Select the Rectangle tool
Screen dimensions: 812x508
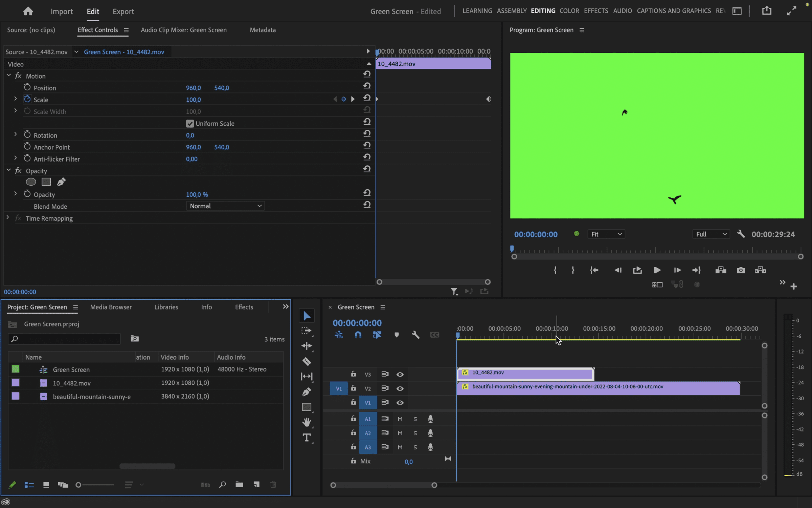pos(307,407)
